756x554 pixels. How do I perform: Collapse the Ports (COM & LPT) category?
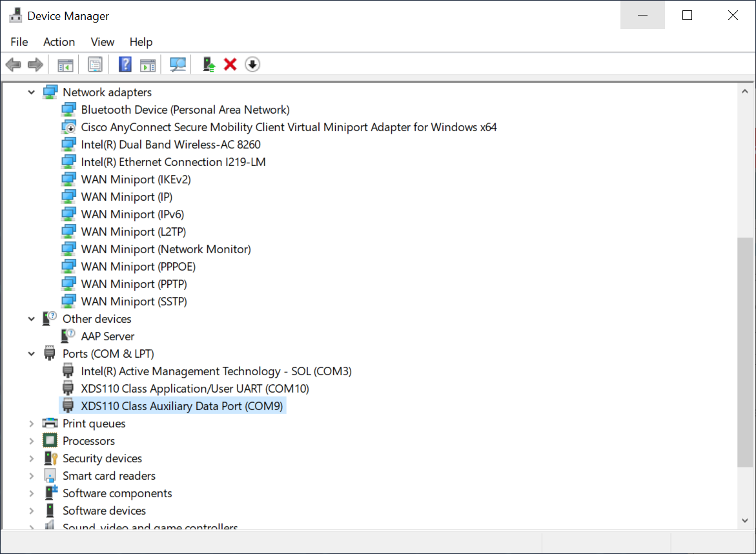click(x=32, y=353)
